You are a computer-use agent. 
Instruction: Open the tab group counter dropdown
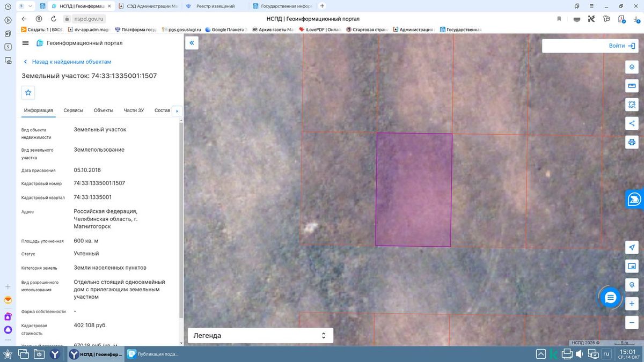pyautogui.click(x=25, y=6)
